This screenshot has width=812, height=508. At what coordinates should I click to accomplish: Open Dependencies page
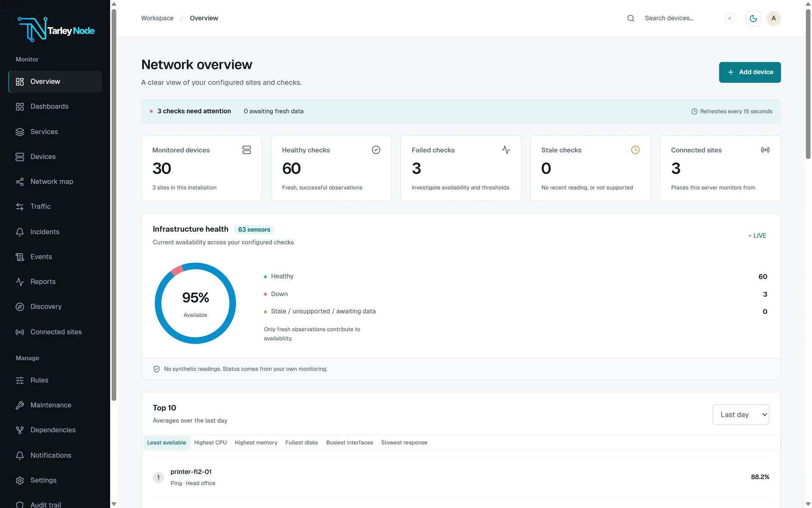tap(55, 430)
